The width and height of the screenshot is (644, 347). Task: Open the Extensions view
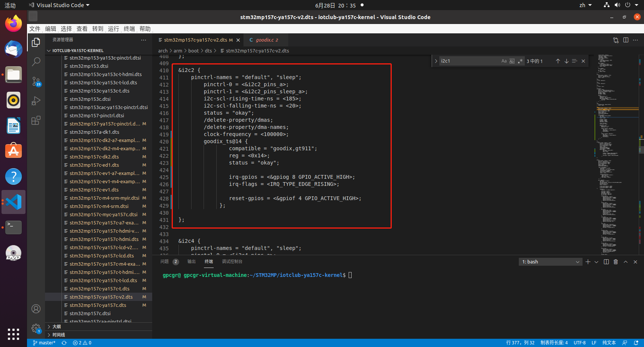pyautogui.click(x=36, y=120)
